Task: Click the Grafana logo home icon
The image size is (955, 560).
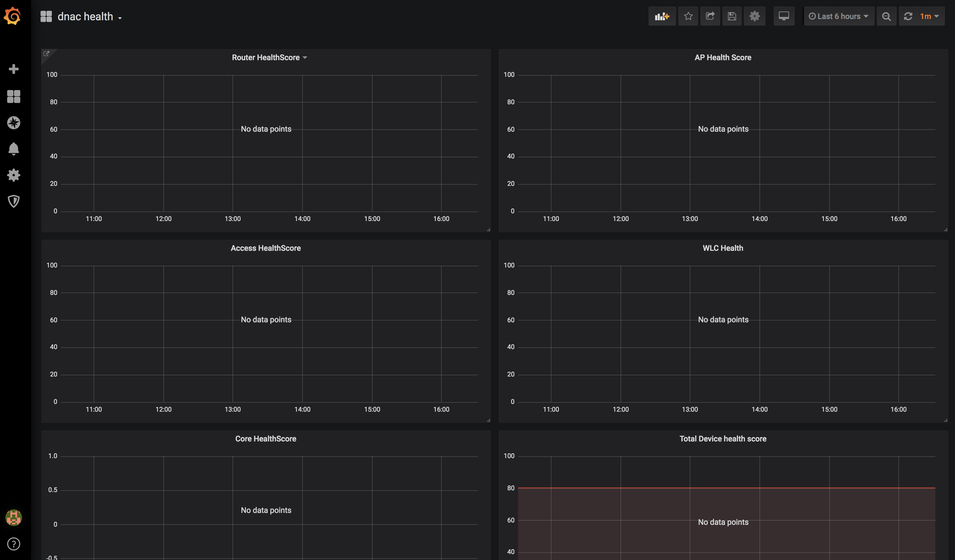Action: pyautogui.click(x=13, y=16)
